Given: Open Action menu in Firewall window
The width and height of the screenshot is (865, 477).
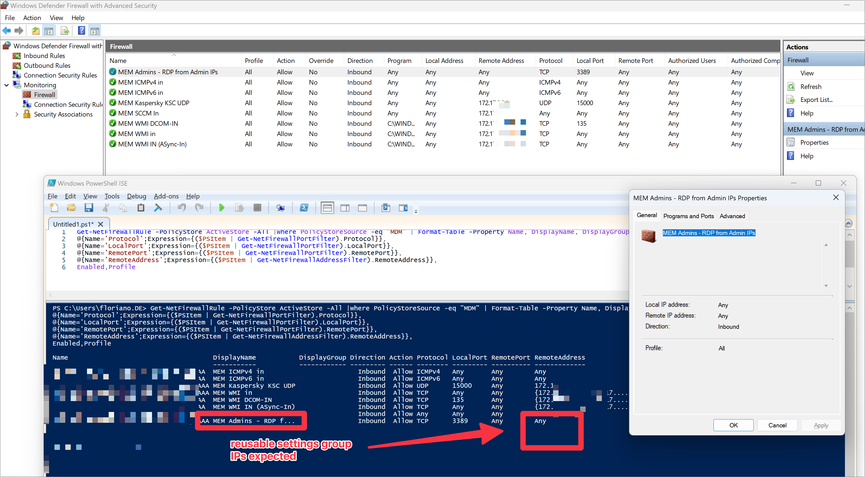Looking at the screenshot, I should pos(32,18).
